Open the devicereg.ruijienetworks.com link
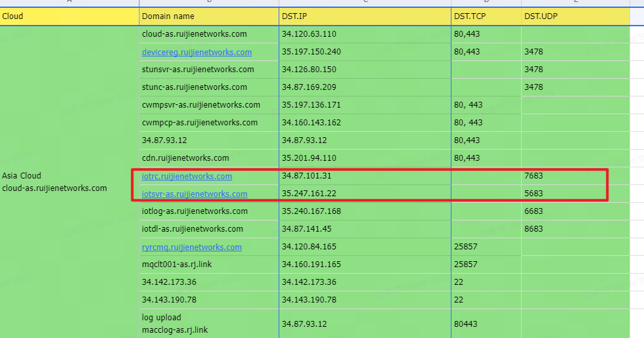 click(x=196, y=52)
